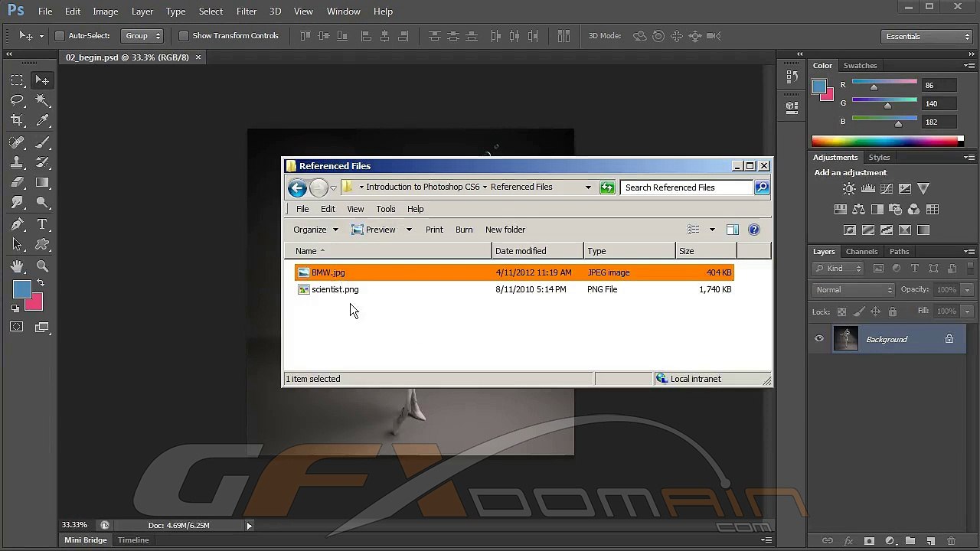Select the Eraser tool
980x551 pixels.
[x=17, y=182]
